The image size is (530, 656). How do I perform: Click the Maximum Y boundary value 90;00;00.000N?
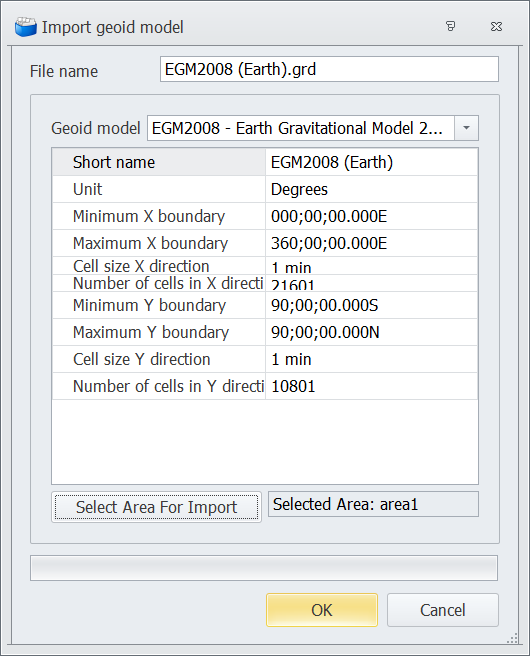325,333
